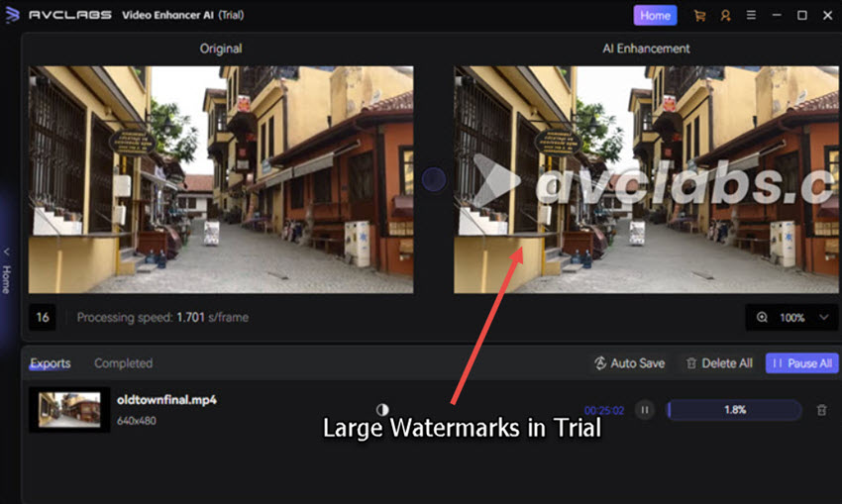Click Delete All button
Screen dimensions: 842x504
point(719,363)
